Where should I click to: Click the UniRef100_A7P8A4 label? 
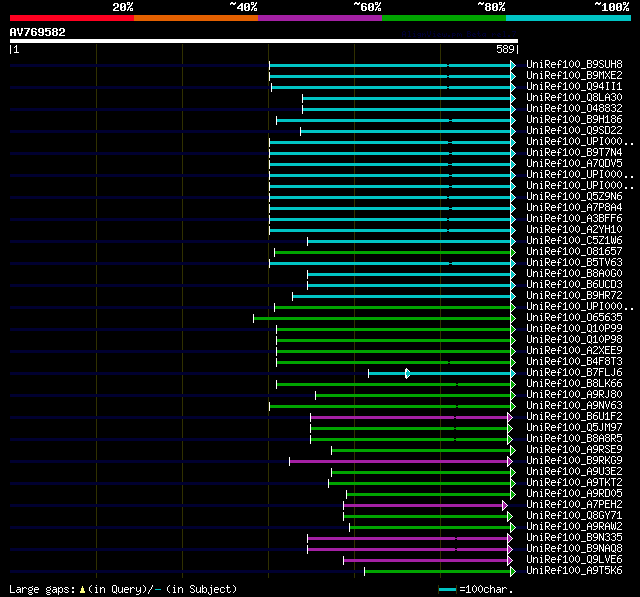pos(574,208)
